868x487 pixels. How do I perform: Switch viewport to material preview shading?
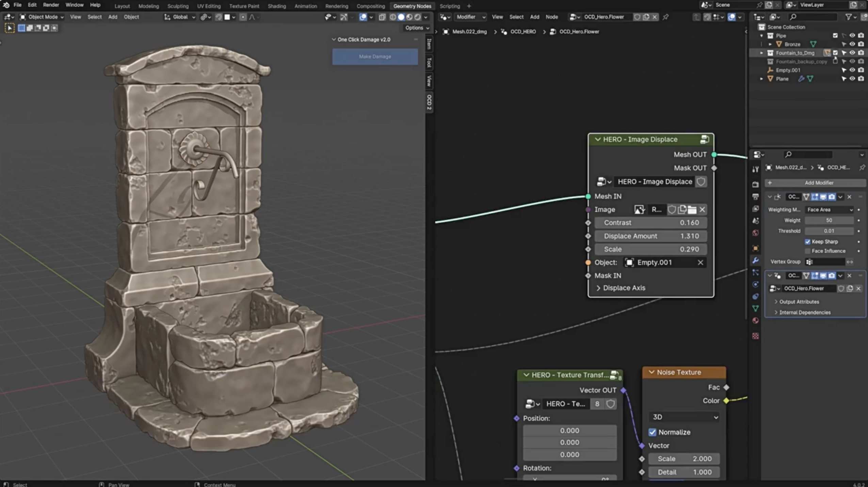click(x=409, y=17)
